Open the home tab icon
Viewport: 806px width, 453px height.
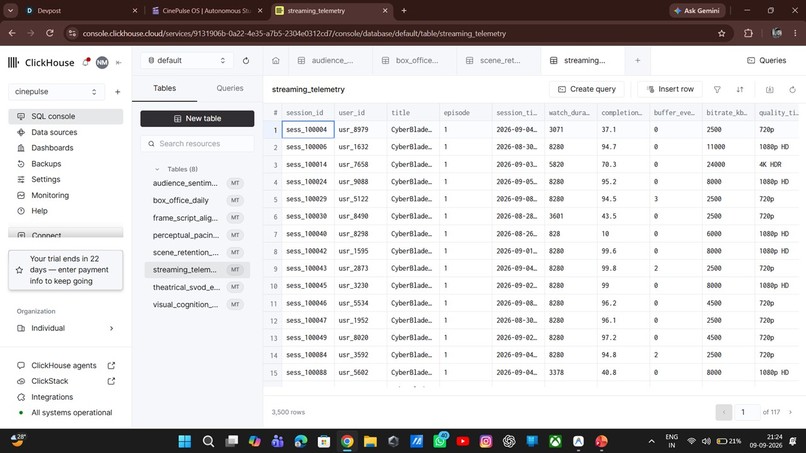276,61
